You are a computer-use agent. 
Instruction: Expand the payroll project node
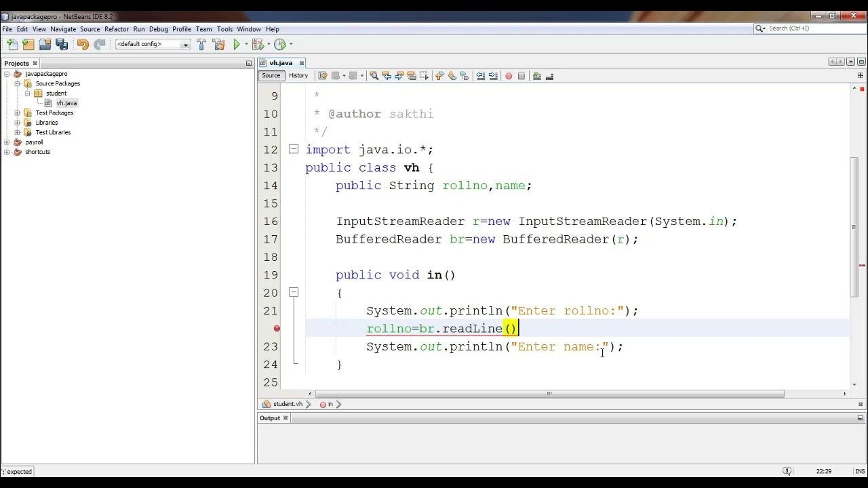tap(7, 142)
